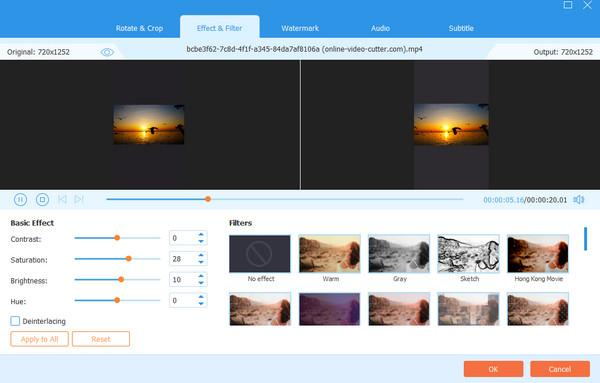Skip to the next frame
The height and width of the screenshot is (383, 600).
click(x=79, y=199)
